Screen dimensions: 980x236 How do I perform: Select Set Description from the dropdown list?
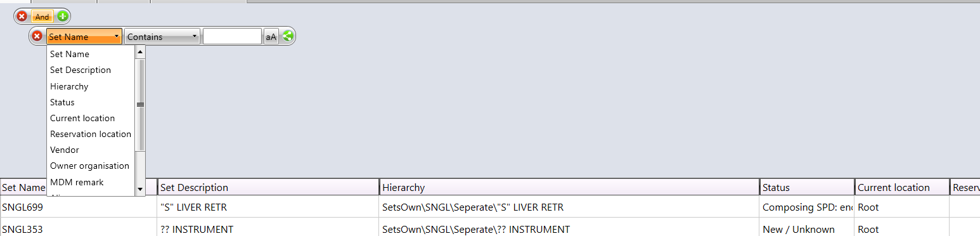[x=81, y=70]
